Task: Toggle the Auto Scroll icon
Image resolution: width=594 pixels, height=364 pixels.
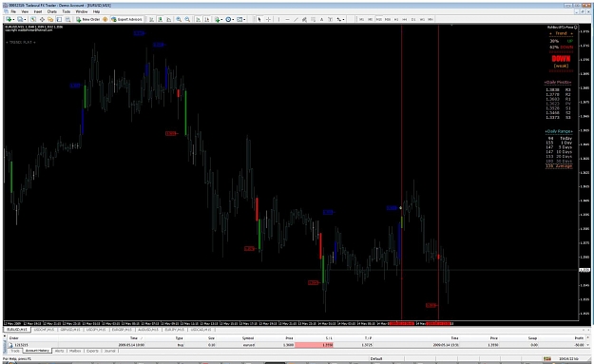Action: [198, 19]
